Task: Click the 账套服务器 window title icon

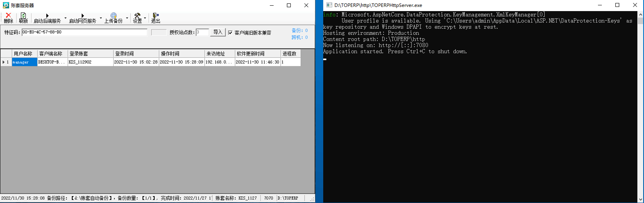Action: [6, 5]
